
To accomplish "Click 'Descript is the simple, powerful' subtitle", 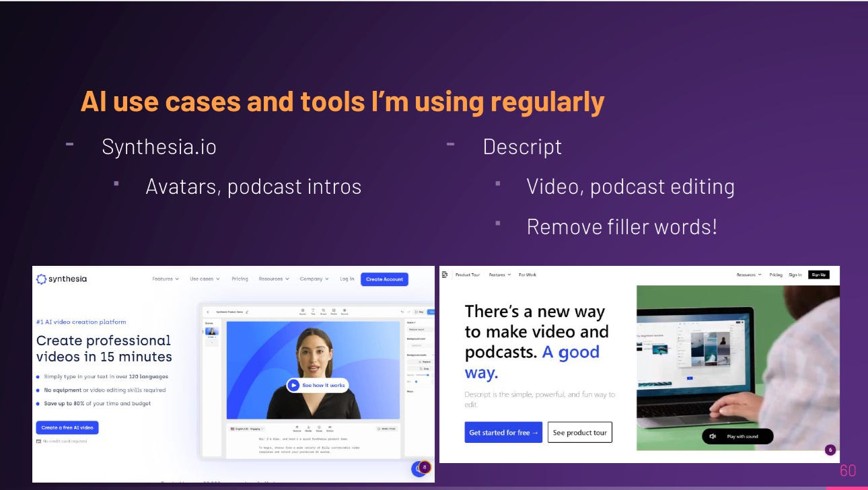I will [x=540, y=399].
